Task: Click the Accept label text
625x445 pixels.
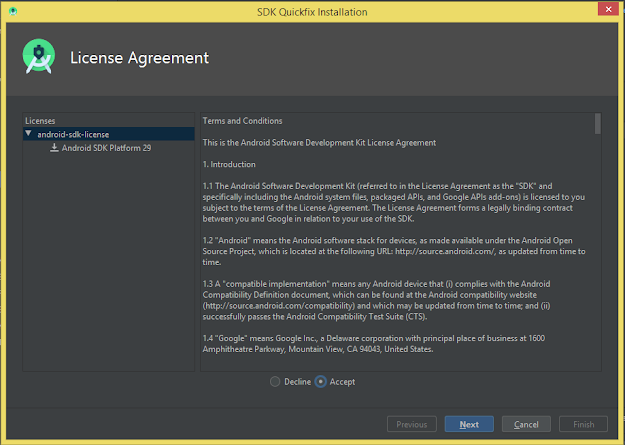Action: [x=342, y=382]
